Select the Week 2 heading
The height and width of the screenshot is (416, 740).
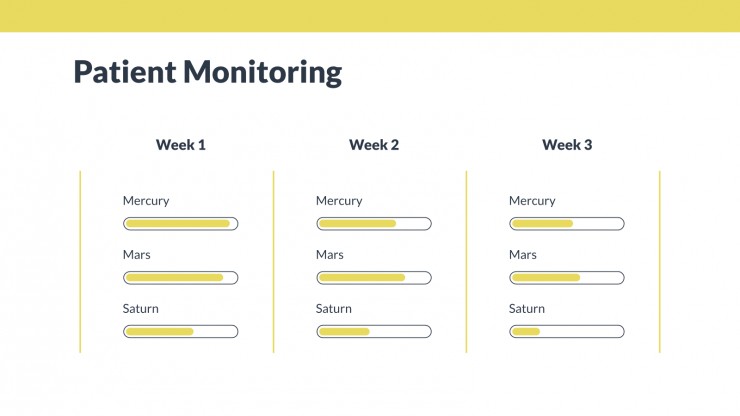[374, 144]
